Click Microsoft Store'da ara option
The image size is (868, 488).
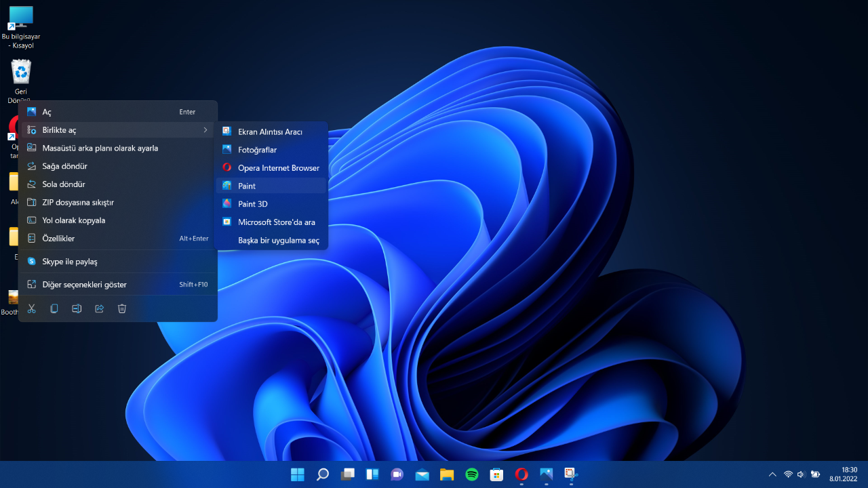[x=271, y=222]
